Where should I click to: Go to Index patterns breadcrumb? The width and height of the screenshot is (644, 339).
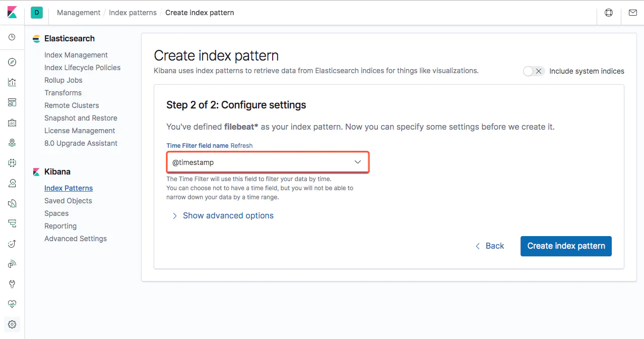133,13
